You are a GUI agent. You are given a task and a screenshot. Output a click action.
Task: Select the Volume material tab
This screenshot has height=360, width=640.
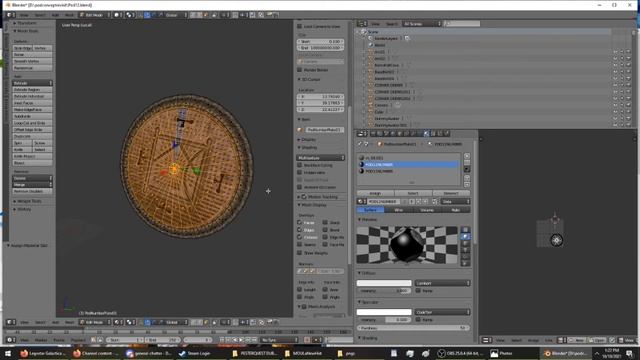427,210
